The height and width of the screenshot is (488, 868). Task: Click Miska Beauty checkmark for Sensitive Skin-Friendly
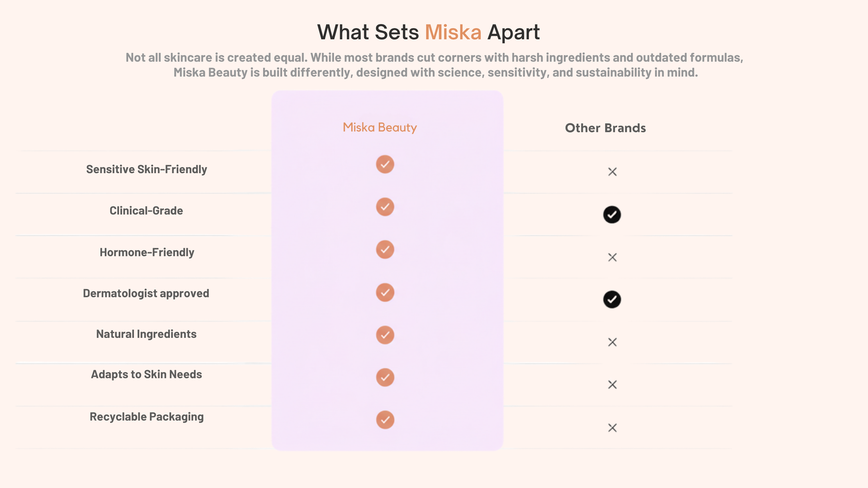(385, 164)
